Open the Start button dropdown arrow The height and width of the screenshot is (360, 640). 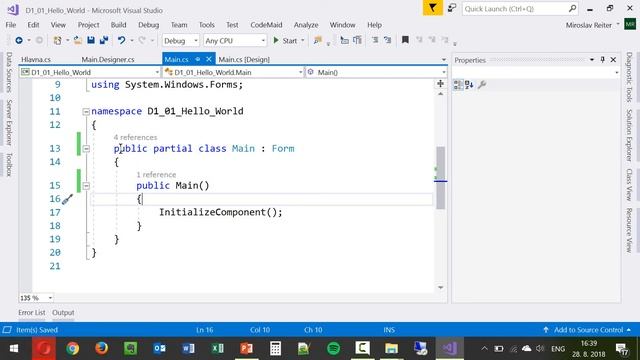coord(303,40)
